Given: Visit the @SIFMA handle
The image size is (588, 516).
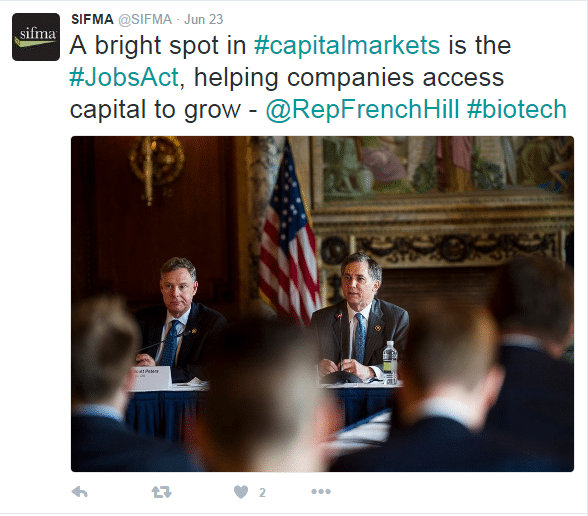Looking at the screenshot, I should (145, 19).
